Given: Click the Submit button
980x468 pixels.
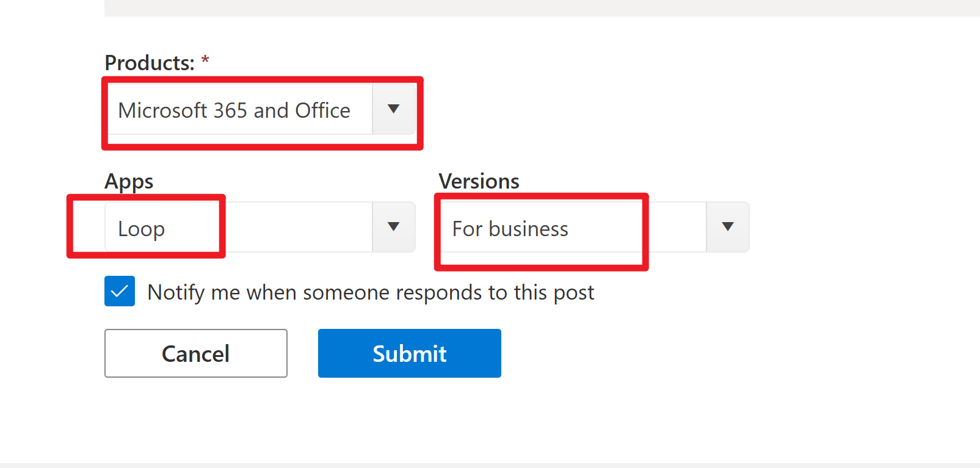Looking at the screenshot, I should pyautogui.click(x=409, y=353).
